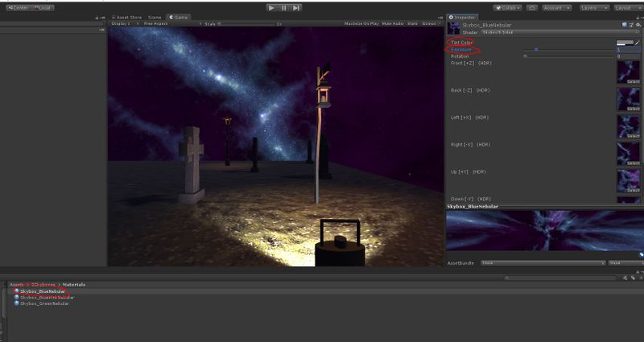Screen dimensions: 644x342
Task: Click the Exposure value field
Action: [628, 49]
